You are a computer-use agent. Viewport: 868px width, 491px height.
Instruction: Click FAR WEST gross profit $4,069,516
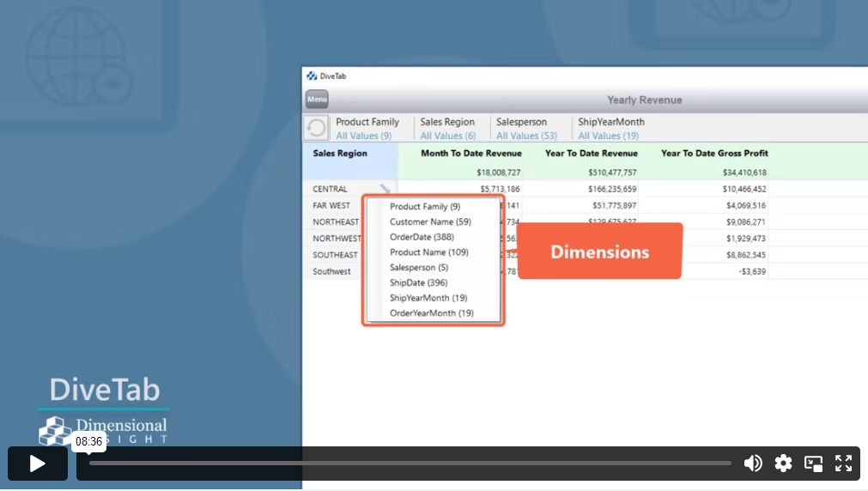746,205
